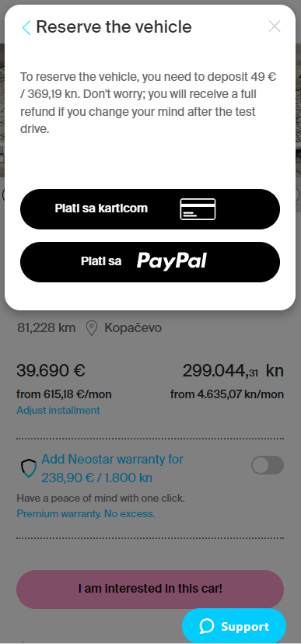Open the Adjust installment link
Image resolution: width=301 pixels, height=644 pixels.
pos(58,411)
